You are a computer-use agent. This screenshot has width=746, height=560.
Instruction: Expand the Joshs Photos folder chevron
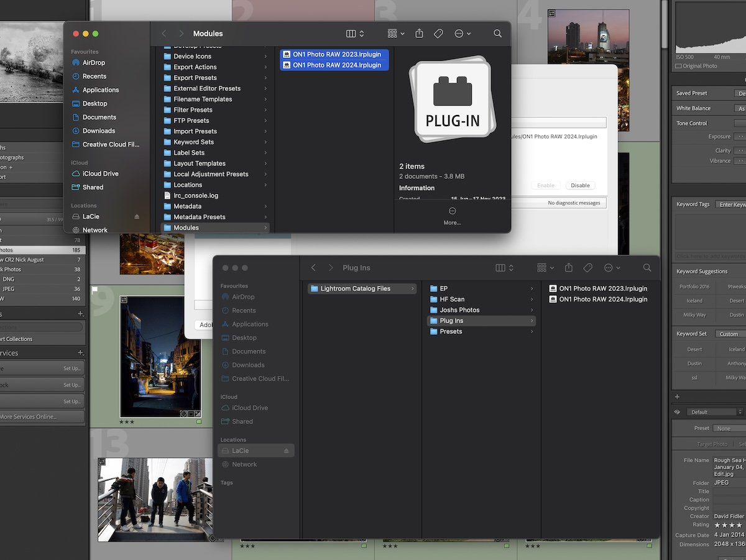pyautogui.click(x=531, y=310)
